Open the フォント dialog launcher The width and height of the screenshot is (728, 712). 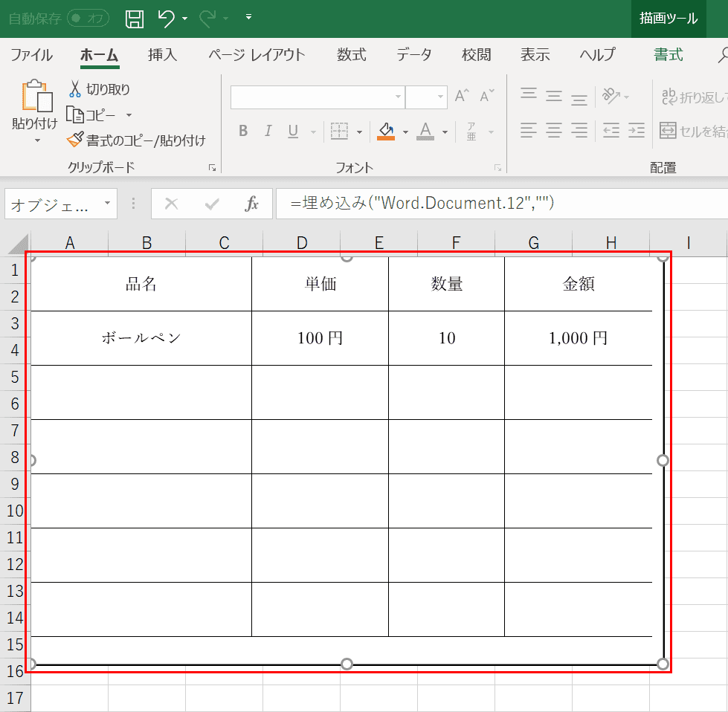point(497,168)
